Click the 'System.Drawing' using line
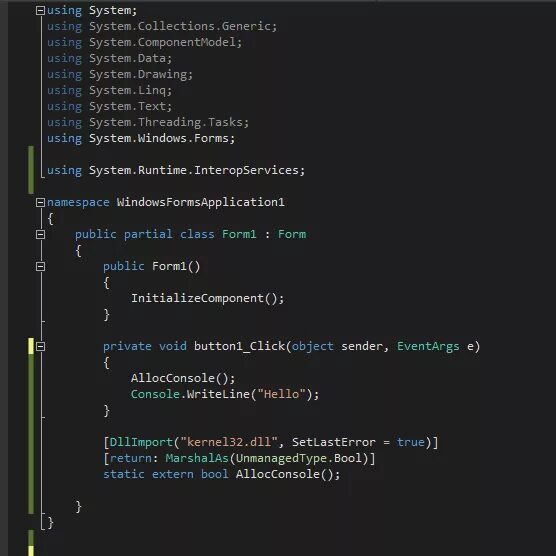Screen dimensions: 556x556 (x=120, y=74)
